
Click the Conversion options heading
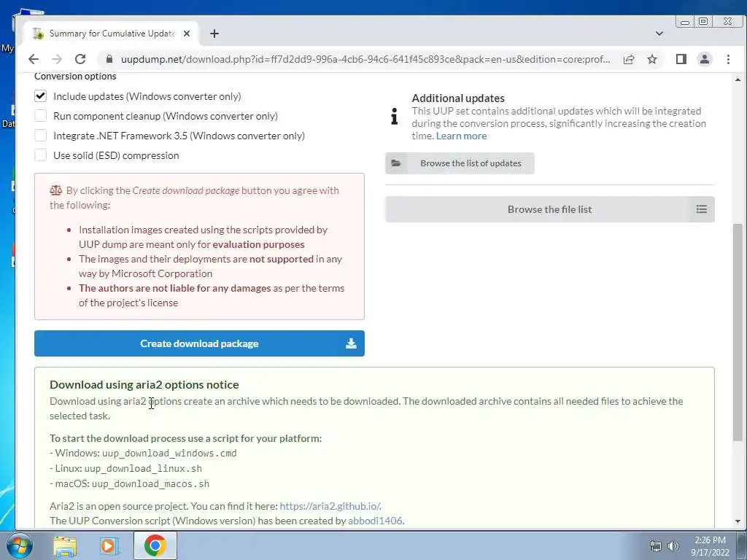point(75,76)
